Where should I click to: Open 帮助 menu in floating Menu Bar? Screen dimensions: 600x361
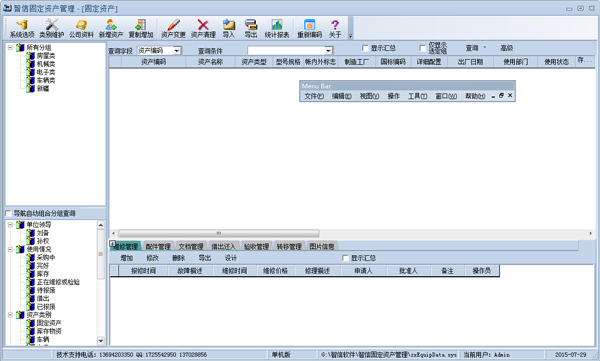[x=475, y=96]
